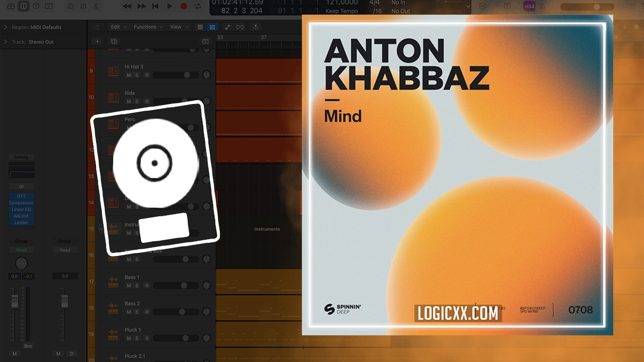Image resolution: width=644 pixels, height=362 pixels.
Task: Start playback with the Play button
Action: (170, 6)
